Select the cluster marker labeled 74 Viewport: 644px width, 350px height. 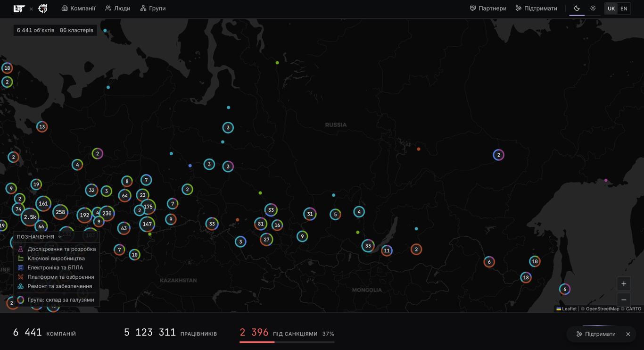click(18, 209)
